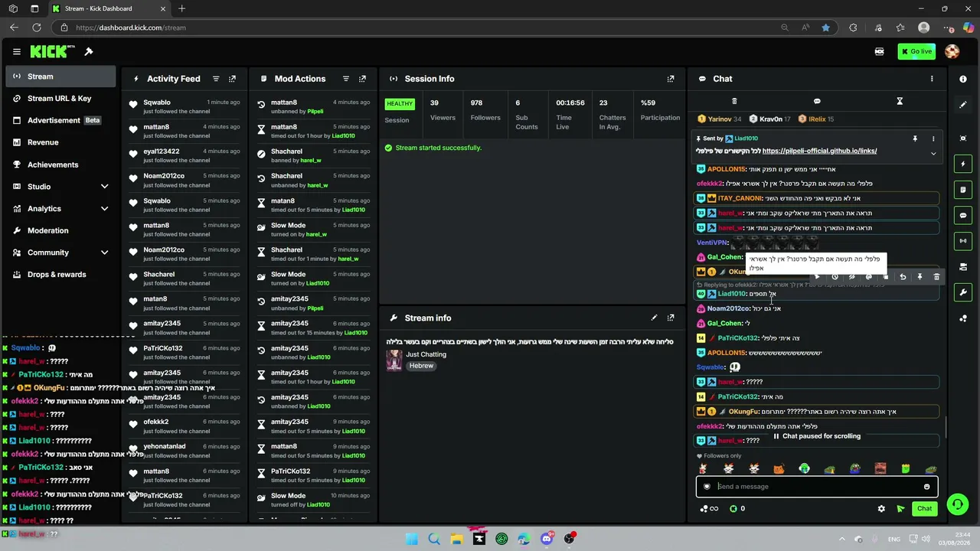
Task: Click the Sqwablo follow entry from 1 minute ago
Action: coord(184,107)
